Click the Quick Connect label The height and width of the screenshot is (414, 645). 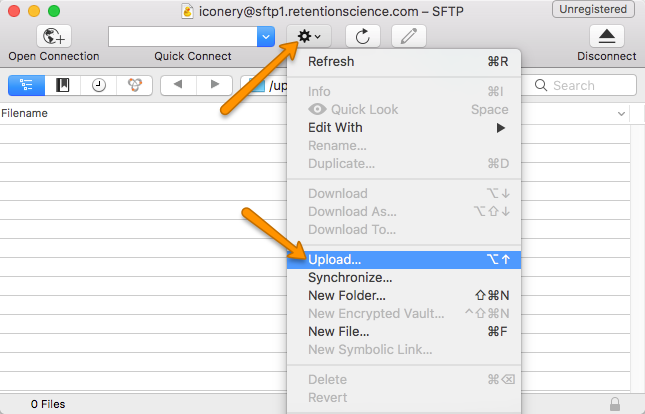(193, 56)
